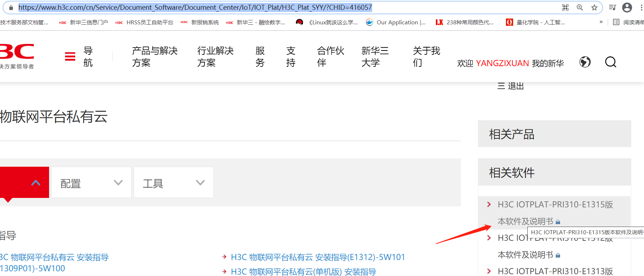Screen dimensions: 644x276
Task: Open the 新华三信息门户 bookmark
Action: coord(84,23)
